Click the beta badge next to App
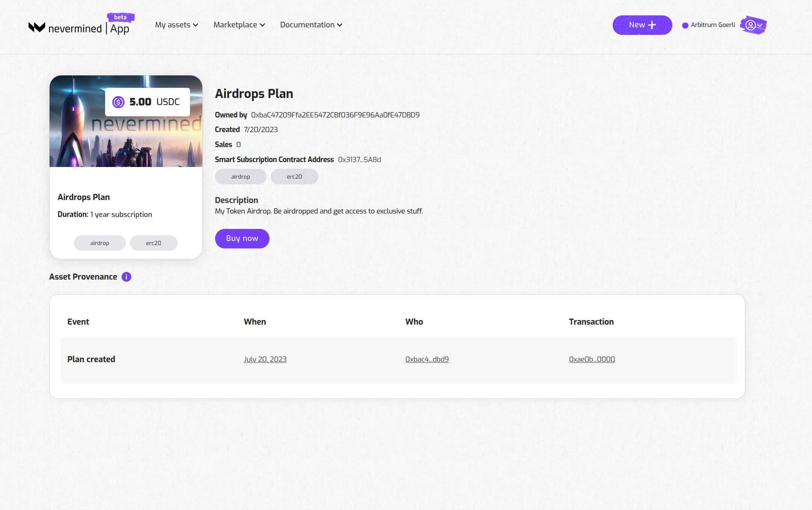 coord(120,17)
